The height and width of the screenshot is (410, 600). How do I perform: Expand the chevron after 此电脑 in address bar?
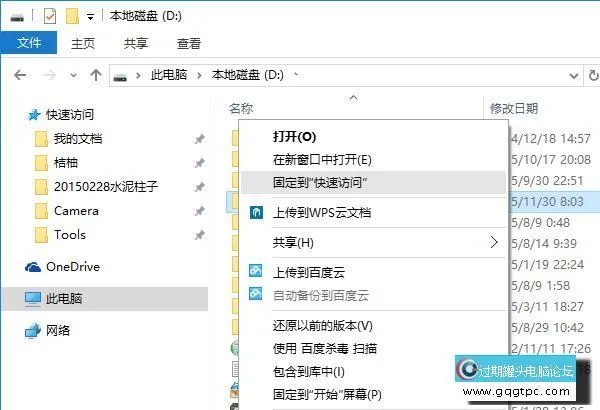[199, 75]
